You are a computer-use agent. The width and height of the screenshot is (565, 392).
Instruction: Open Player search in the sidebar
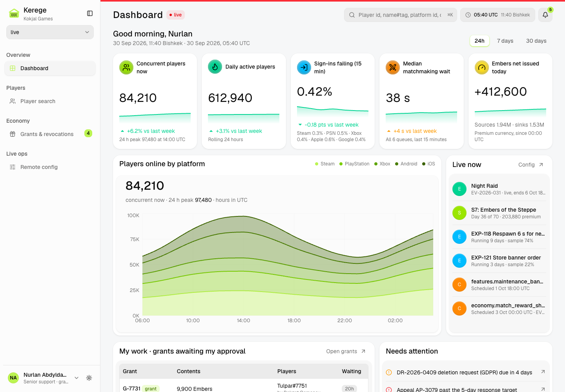[x=50, y=101]
